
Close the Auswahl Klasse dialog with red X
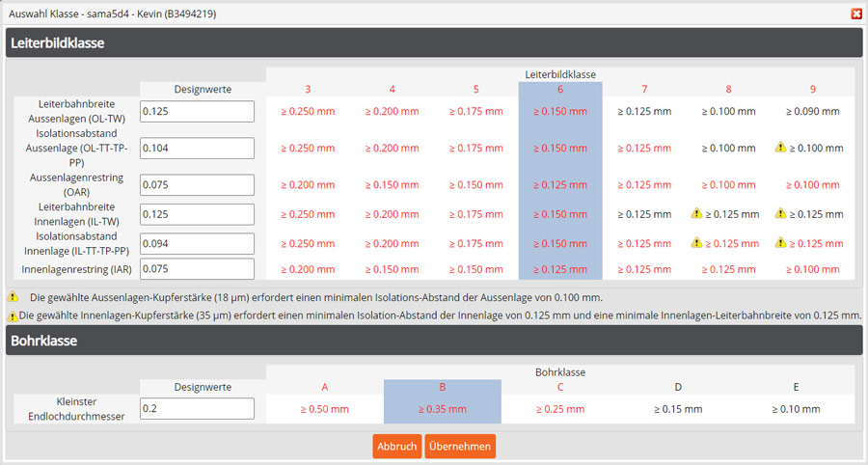855,14
